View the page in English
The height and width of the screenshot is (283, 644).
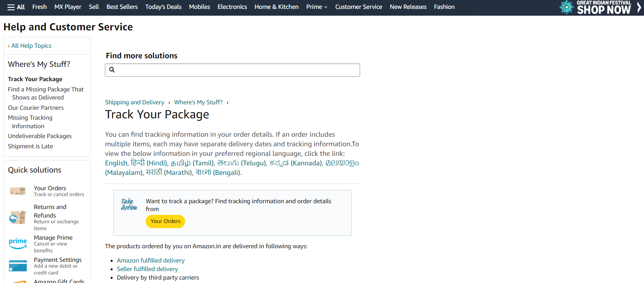[x=116, y=163]
